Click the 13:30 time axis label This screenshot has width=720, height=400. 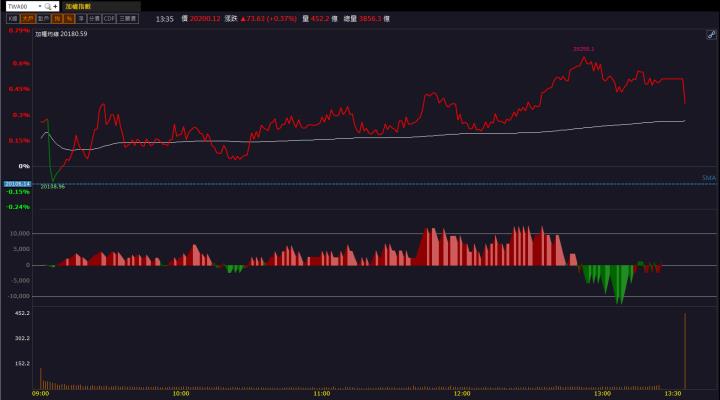673,394
